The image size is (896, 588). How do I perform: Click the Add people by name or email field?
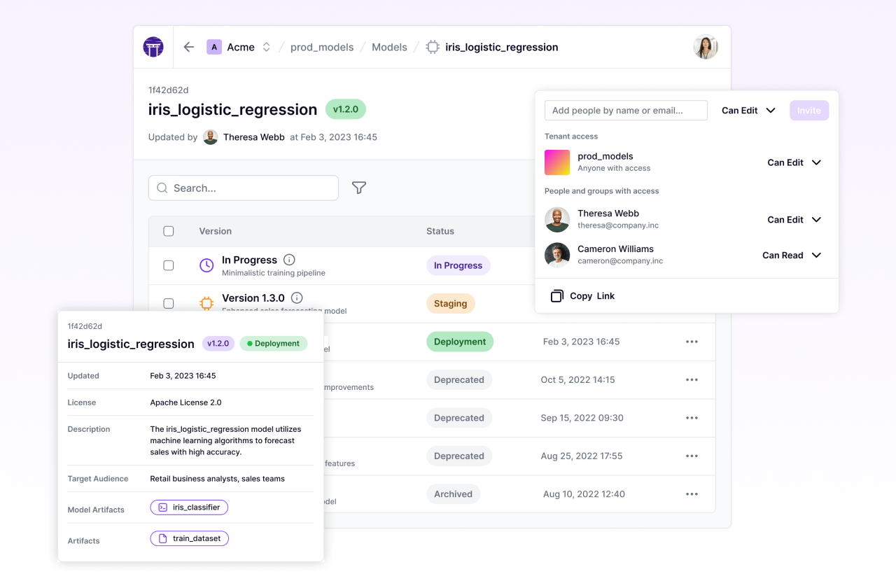pyautogui.click(x=625, y=110)
